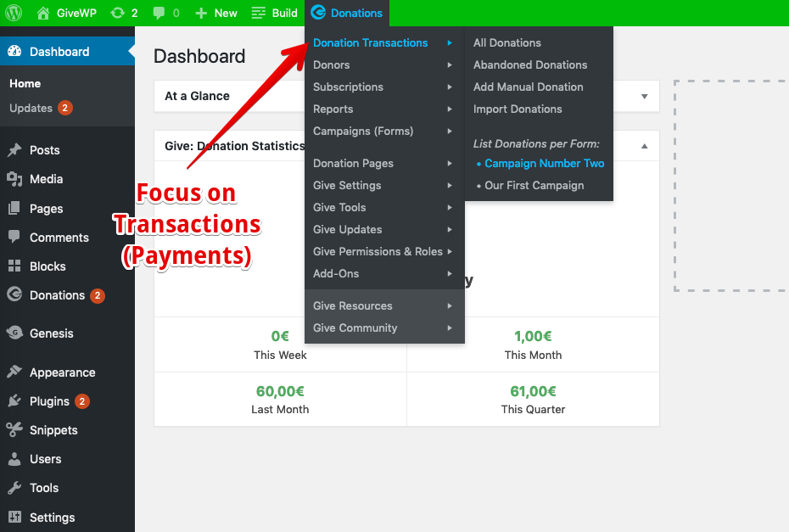The image size is (789, 532).
Task: Click the 1,00€ This Month value
Action: [x=534, y=336]
